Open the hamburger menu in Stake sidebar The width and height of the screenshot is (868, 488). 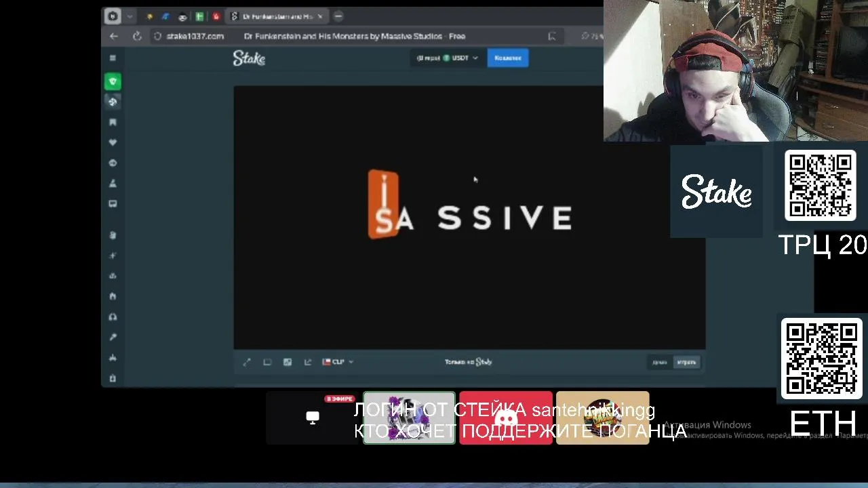(113, 58)
